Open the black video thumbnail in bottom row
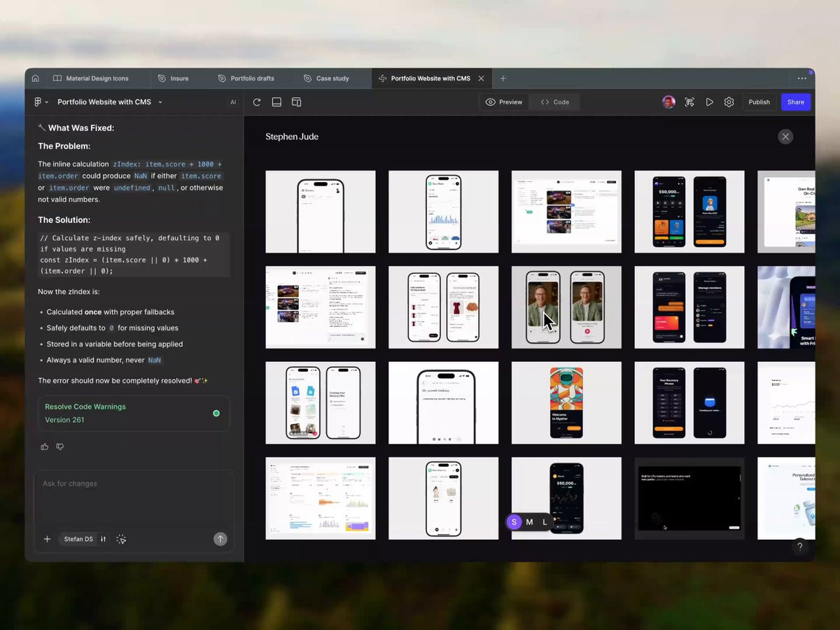Image resolution: width=840 pixels, height=630 pixels. point(689,498)
